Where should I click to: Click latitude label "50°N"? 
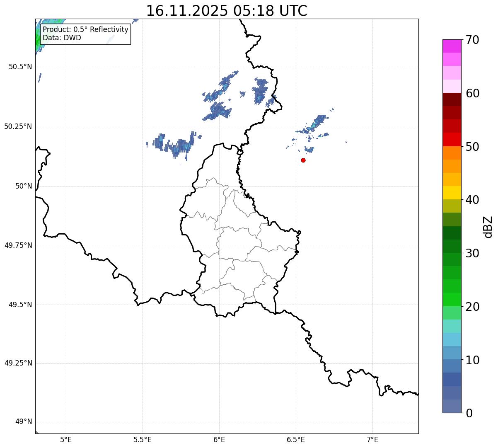24,186
